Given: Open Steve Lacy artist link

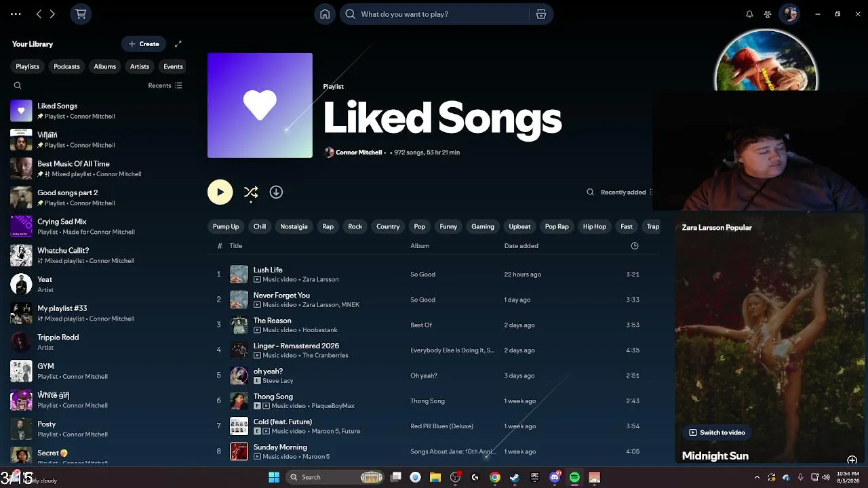Looking at the screenshot, I should pyautogui.click(x=278, y=381).
